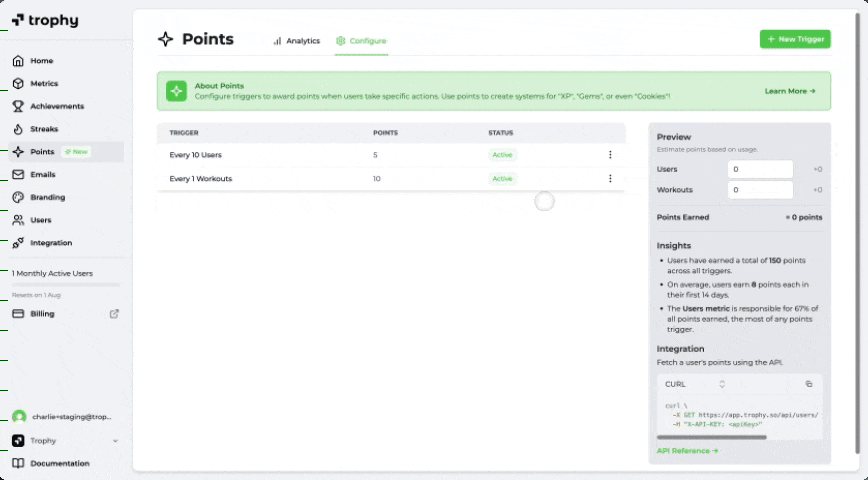
Task: Click the Workouts input field in Preview
Action: 760,190
